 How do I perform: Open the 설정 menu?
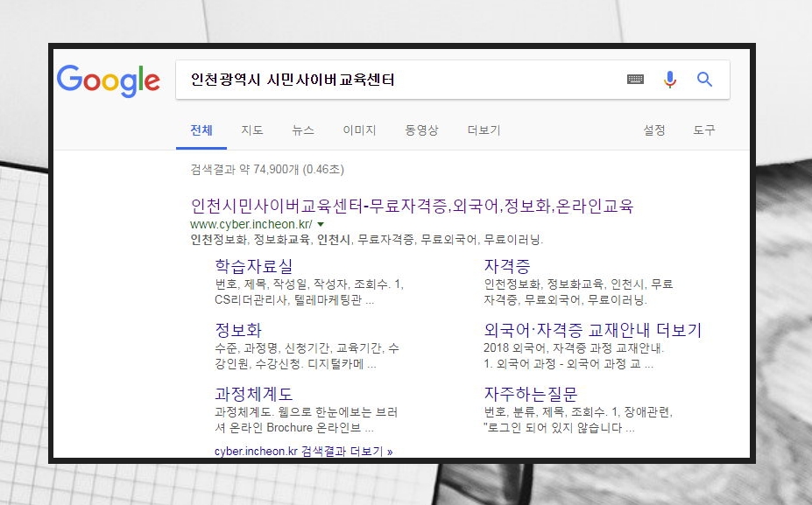pos(654,130)
